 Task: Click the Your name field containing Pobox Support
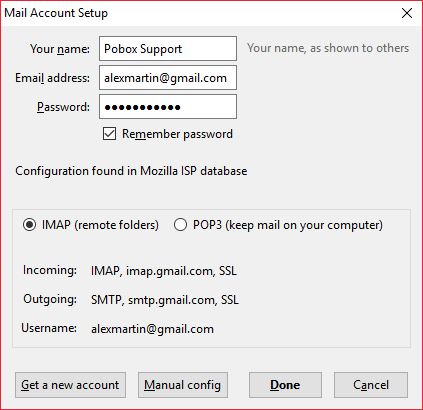pyautogui.click(x=168, y=49)
